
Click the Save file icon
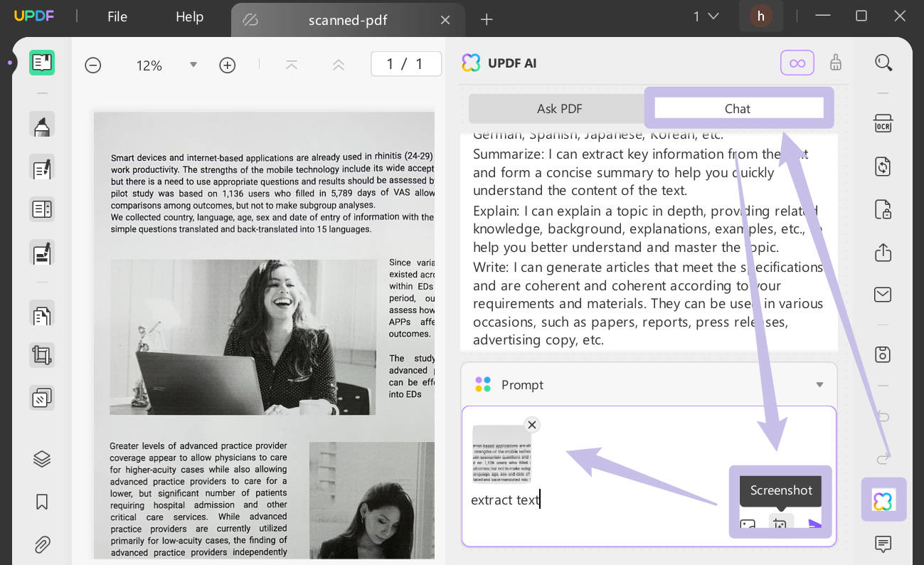pos(883,354)
